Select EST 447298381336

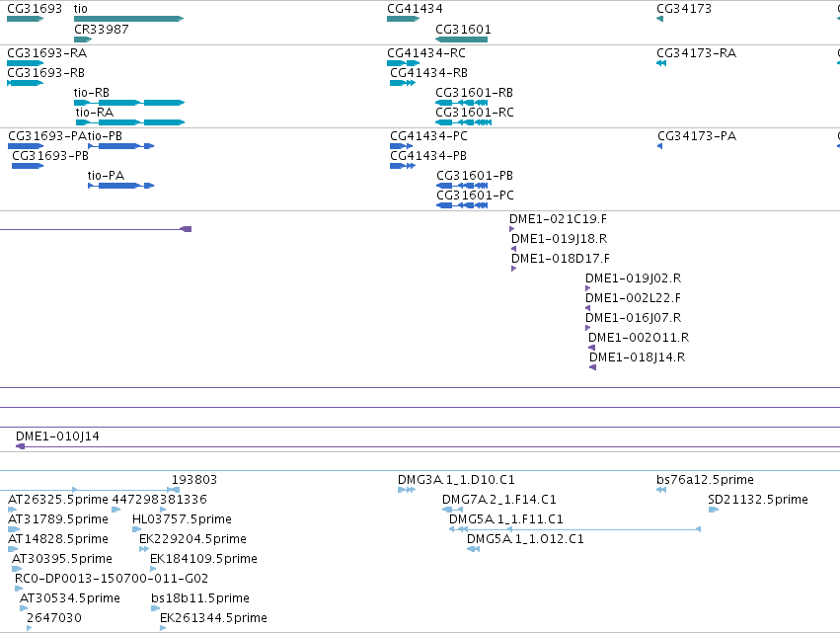click(115, 510)
